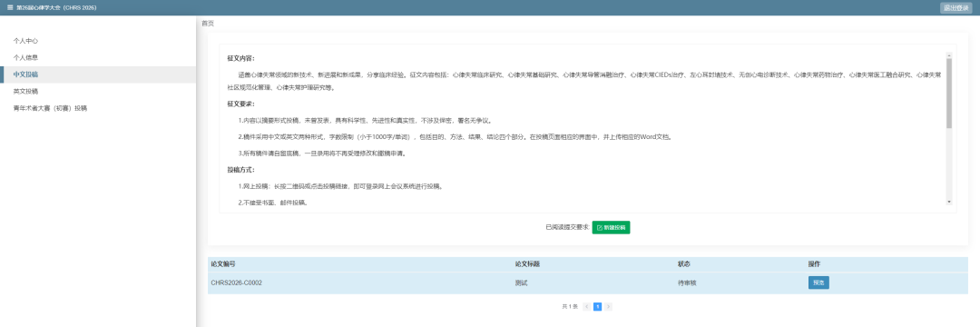Image resolution: width=980 pixels, height=327 pixels.
Task: Click the 第26届心律学大会 (CHRS 2026) header title
Action: tap(56, 7)
